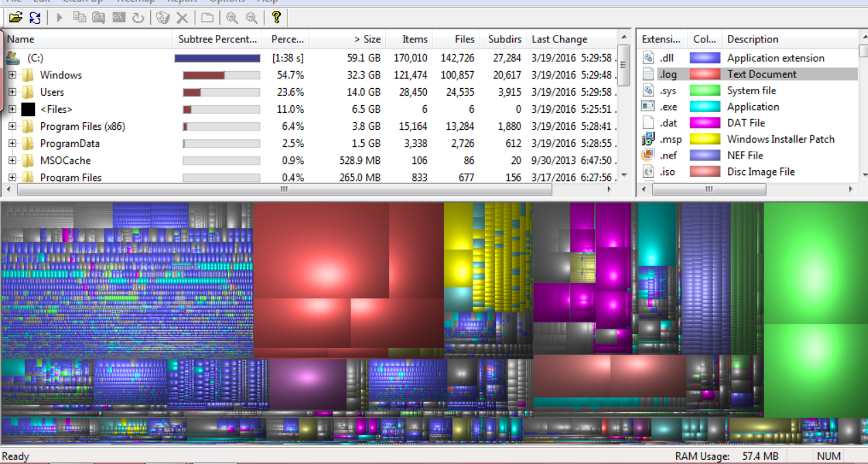This screenshot has height=464, width=868.
Task: Expand the Windows folder tree node
Action: (12, 75)
